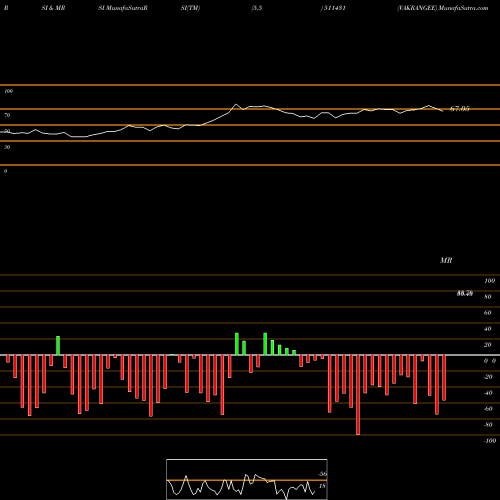Image resolution: width=500 pixels, height=500 pixels.
Task: Click the MRSI axis label -80
Action: tap(488, 425)
